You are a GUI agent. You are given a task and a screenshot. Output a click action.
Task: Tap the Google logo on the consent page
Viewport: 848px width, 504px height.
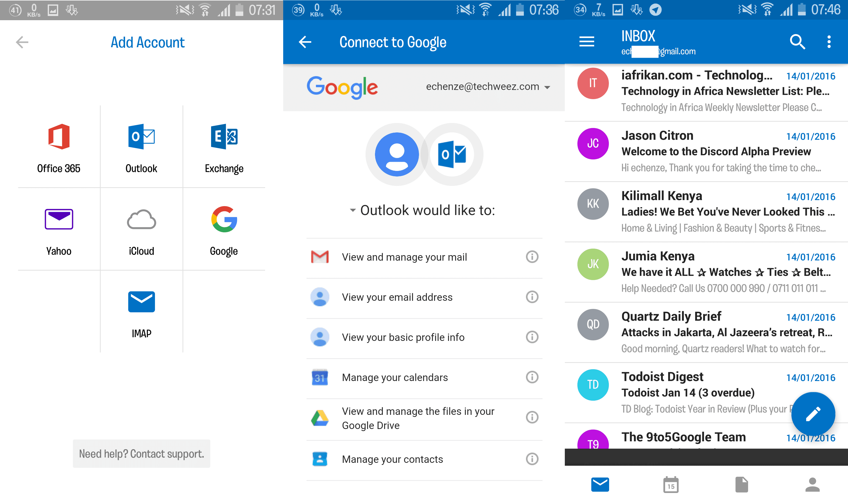[342, 88]
